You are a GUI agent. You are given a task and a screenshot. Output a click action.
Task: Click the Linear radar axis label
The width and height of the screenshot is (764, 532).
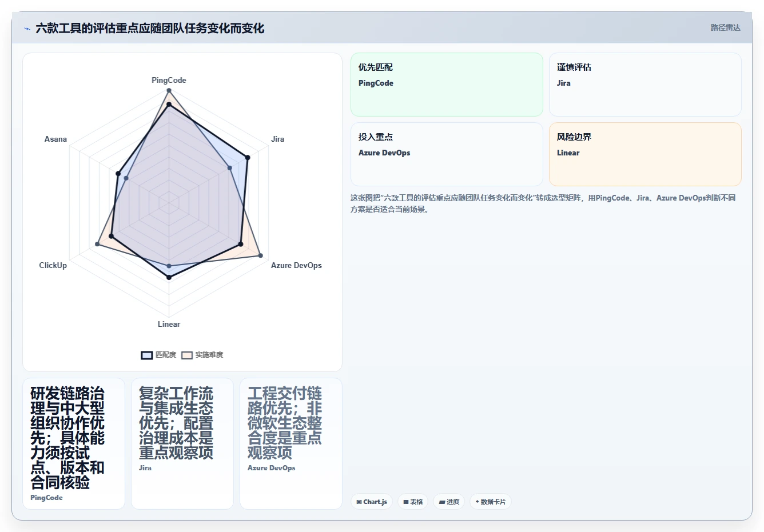169,324
